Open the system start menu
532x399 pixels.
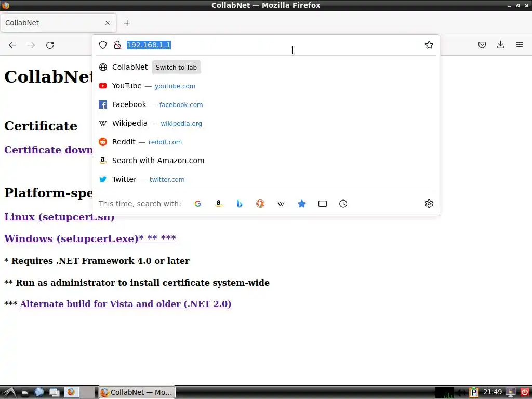[9, 392]
